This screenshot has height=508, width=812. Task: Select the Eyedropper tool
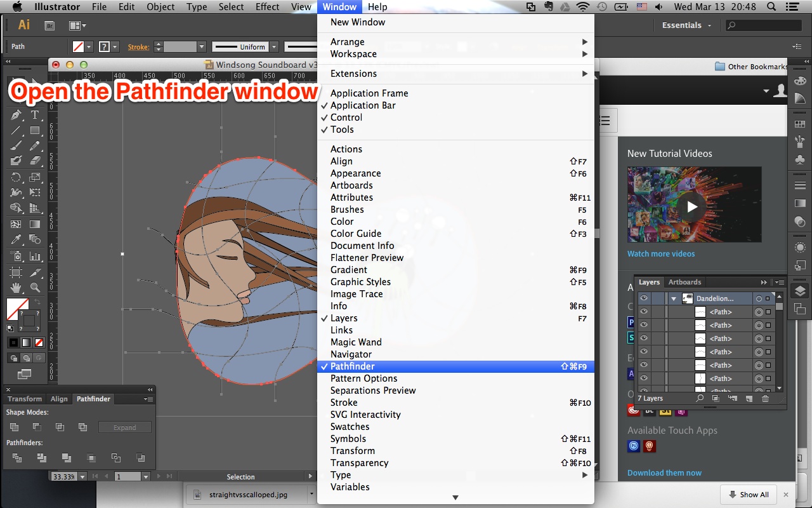point(16,239)
